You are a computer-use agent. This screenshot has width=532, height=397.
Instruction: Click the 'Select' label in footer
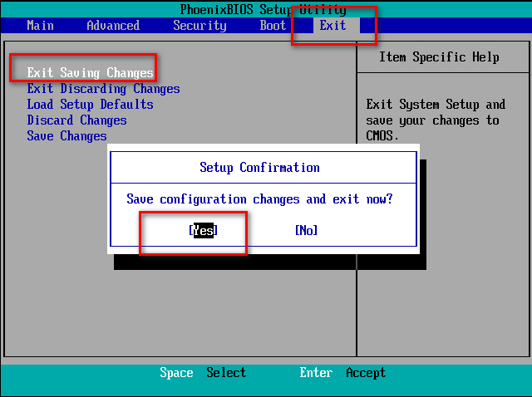[226, 373]
